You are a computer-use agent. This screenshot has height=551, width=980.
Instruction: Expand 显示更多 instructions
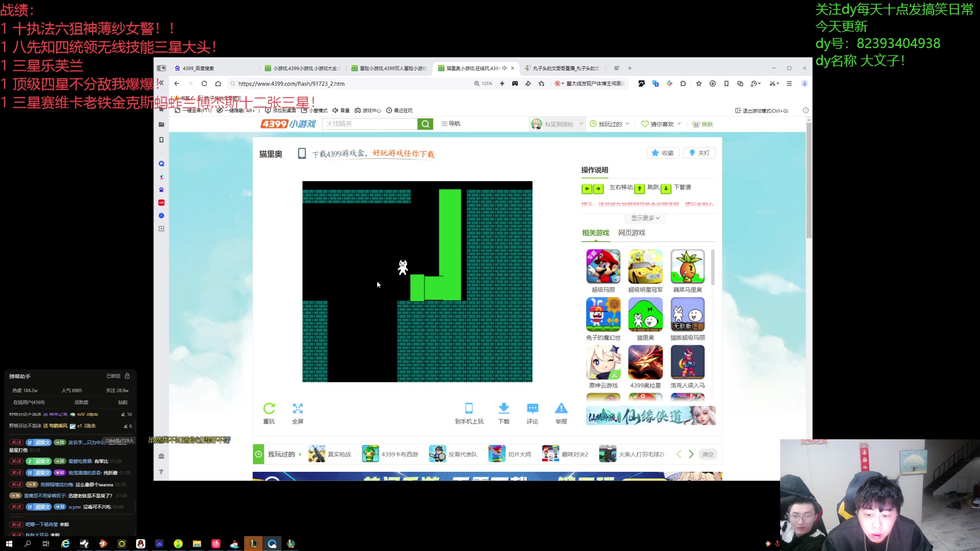645,218
